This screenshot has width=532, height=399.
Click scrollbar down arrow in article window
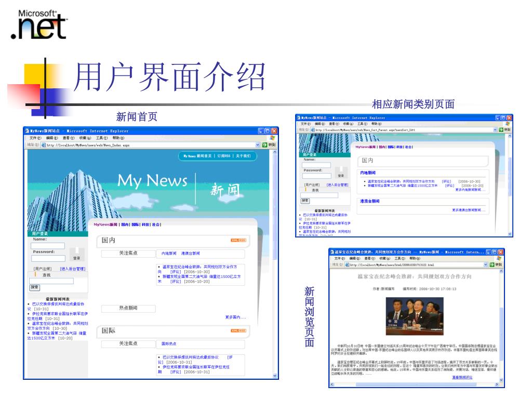[501, 380]
